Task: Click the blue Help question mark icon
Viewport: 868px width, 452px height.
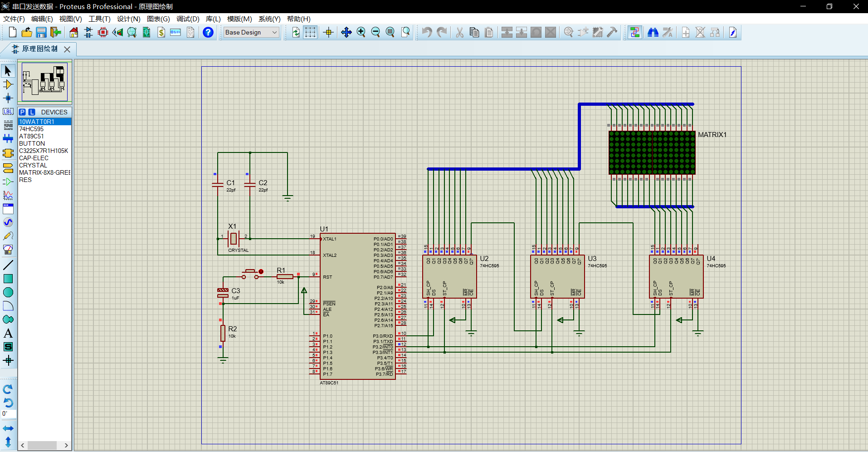Action: coord(208,32)
